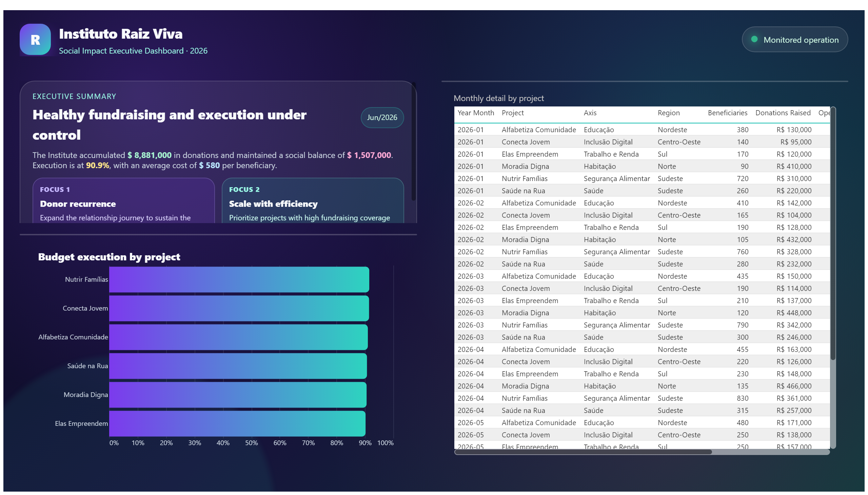Select the 2026-01 Moradia Digna table row
This screenshot has width=868, height=495.
point(642,166)
